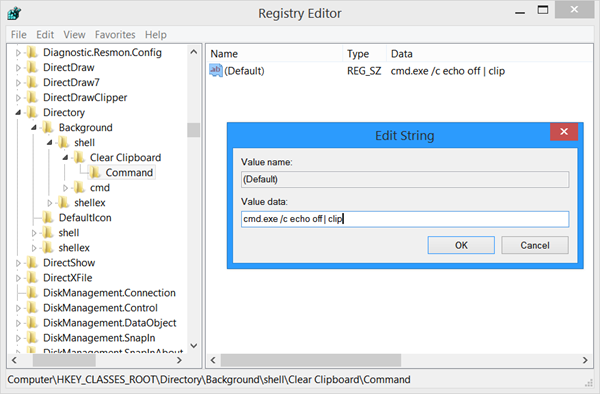Screen dimensions: 600x394
Task: Click the folder icon of the Command key
Action: [95, 173]
